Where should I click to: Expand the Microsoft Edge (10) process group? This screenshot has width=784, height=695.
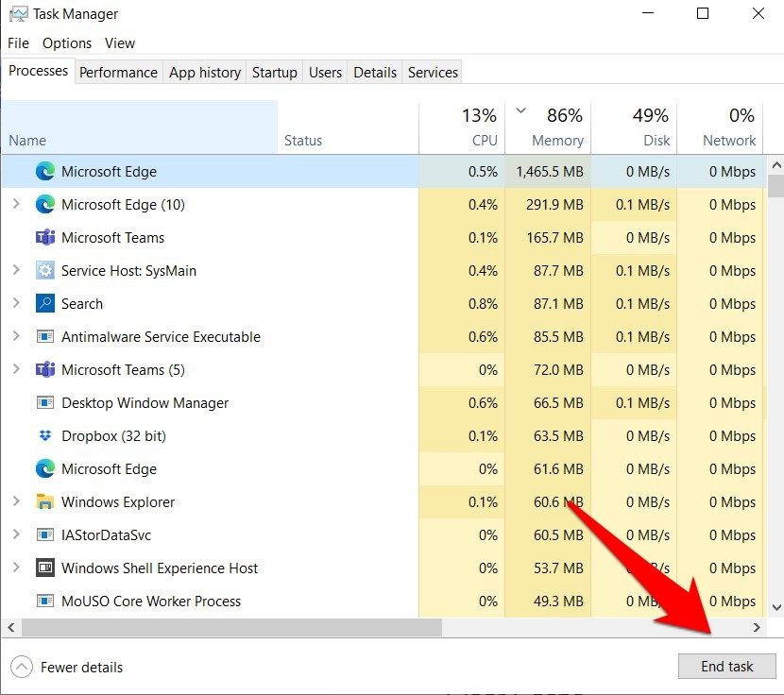pyautogui.click(x=16, y=205)
